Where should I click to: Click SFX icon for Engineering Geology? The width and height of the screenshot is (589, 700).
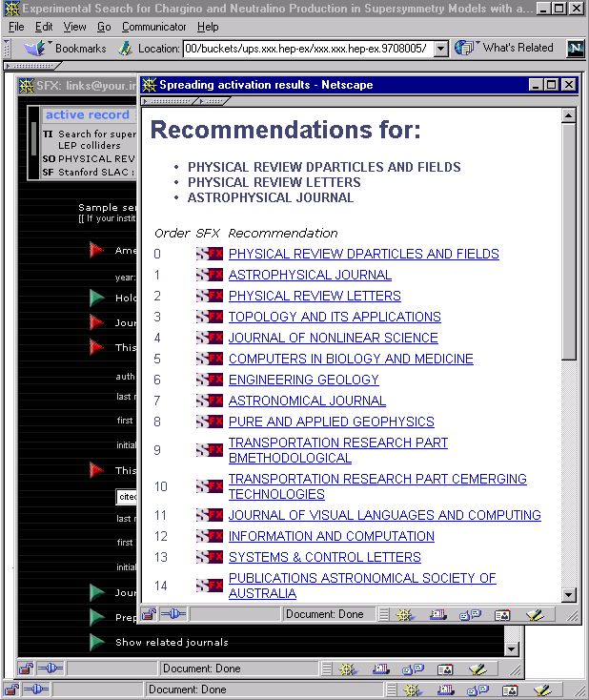(x=210, y=380)
